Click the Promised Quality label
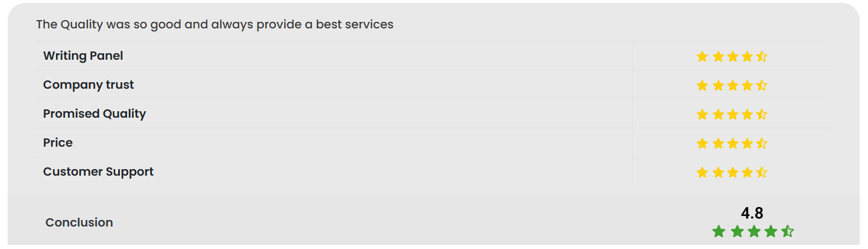868x249 pixels. (x=94, y=114)
